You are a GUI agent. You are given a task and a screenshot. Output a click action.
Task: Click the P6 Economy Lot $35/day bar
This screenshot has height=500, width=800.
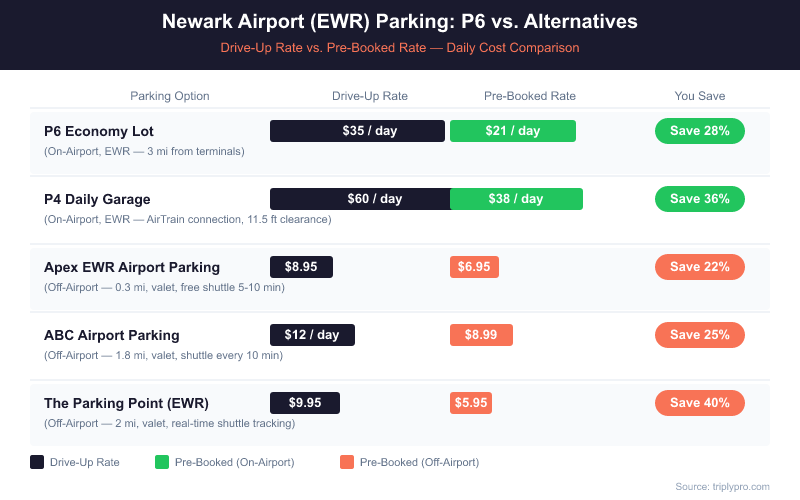point(357,131)
